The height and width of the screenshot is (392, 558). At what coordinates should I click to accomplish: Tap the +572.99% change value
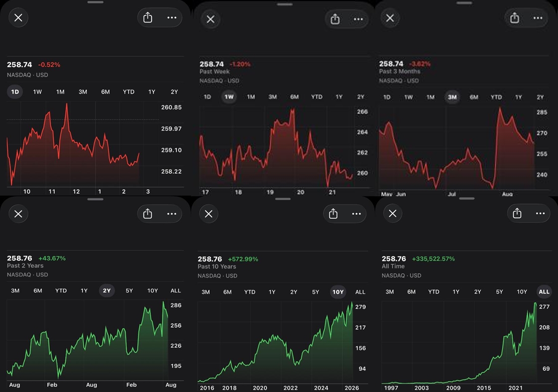[x=243, y=260]
